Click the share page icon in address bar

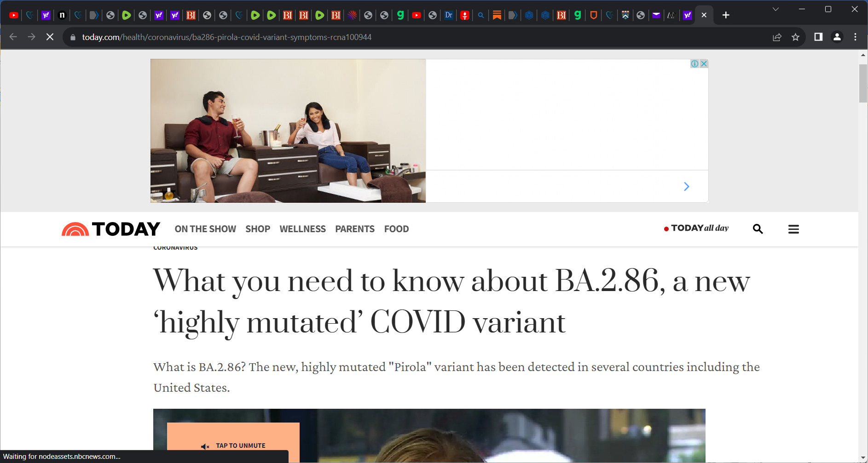[x=777, y=37]
